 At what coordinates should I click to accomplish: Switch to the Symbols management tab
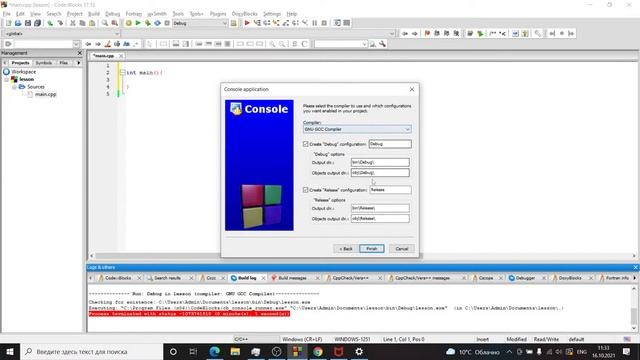[44, 63]
